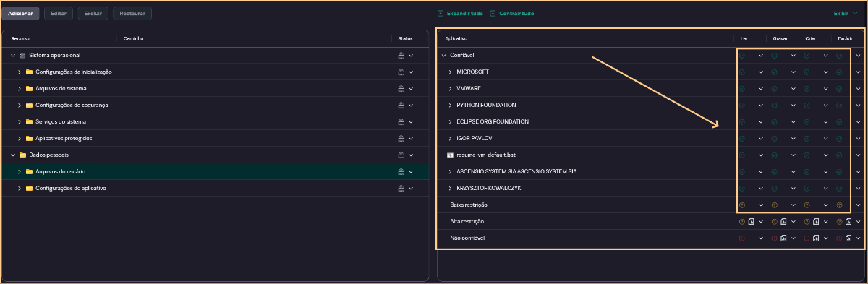
Task: Click the Aplicativo column header
Action: pos(456,38)
